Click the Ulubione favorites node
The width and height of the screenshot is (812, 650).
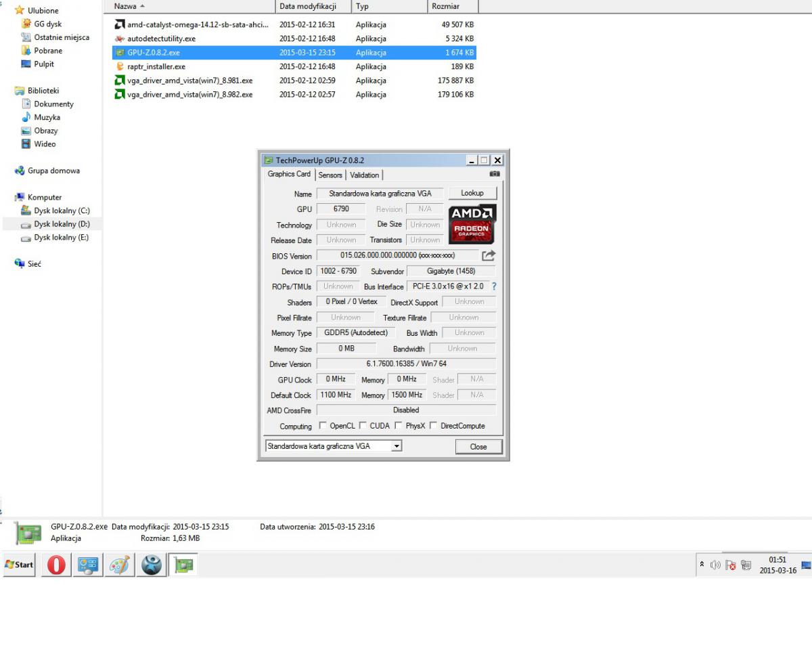point(37,11)
